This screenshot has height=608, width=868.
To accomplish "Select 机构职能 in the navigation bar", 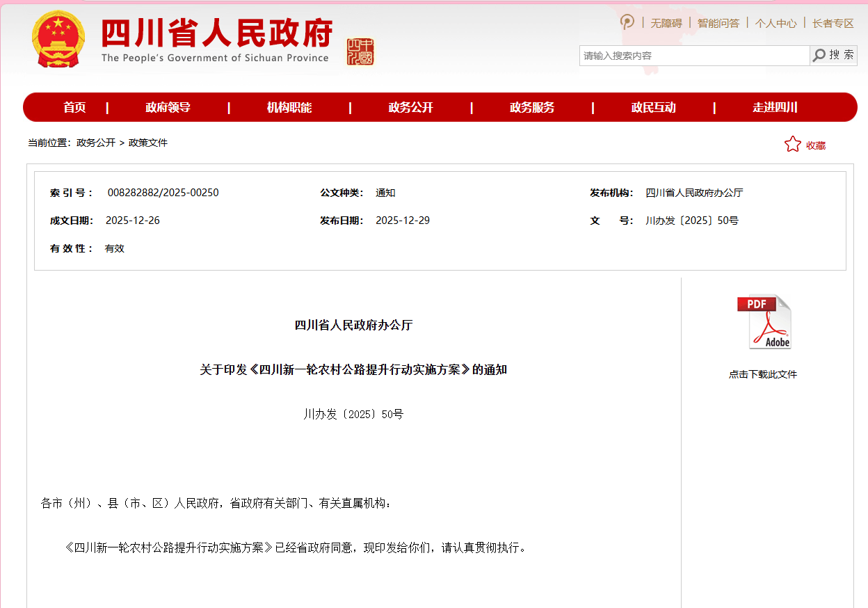I will click(x=289, y=107).
